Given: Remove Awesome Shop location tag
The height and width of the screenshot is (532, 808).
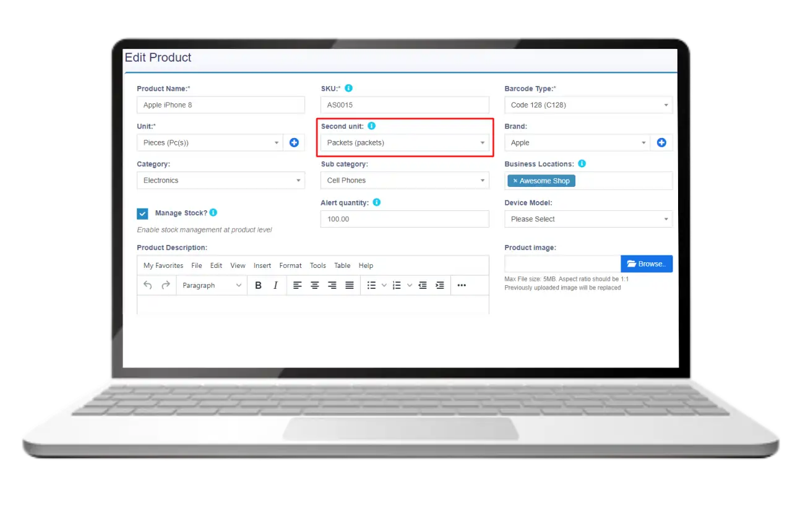Looking at the screenshot, I should (515, 181).
